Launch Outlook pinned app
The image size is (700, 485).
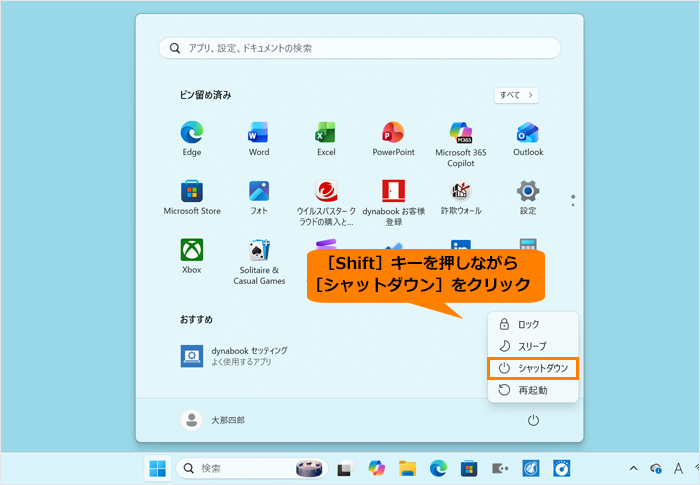(528, 139)
